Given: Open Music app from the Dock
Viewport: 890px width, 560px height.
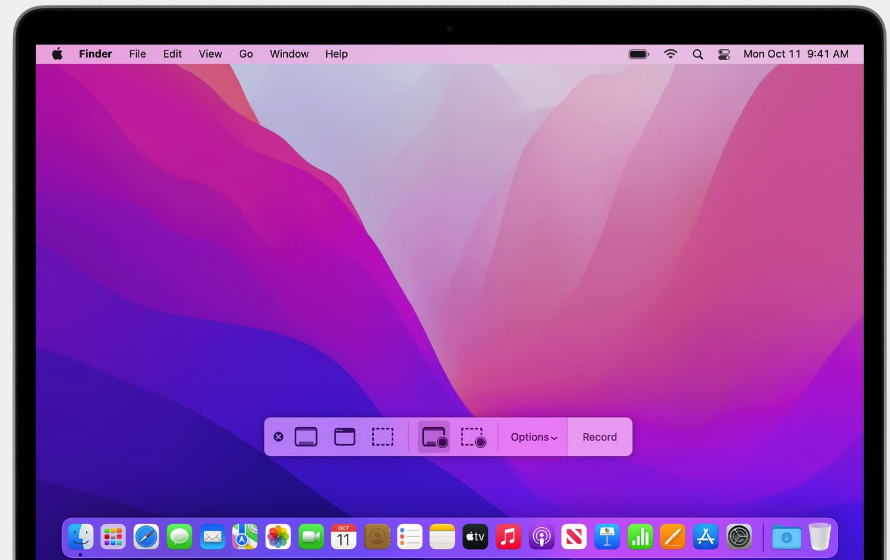Looking at the screenshot, I should click(x=508, y=537).
